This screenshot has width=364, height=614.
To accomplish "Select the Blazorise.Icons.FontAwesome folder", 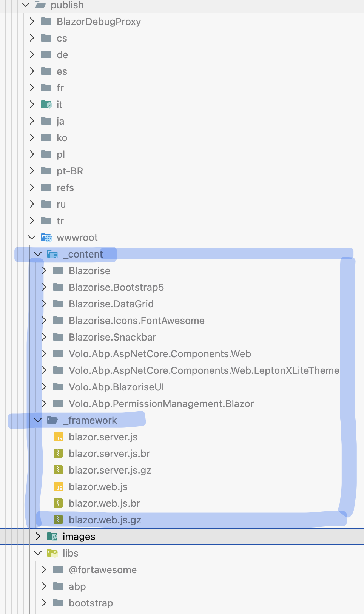I will click(x=137, y=321).
